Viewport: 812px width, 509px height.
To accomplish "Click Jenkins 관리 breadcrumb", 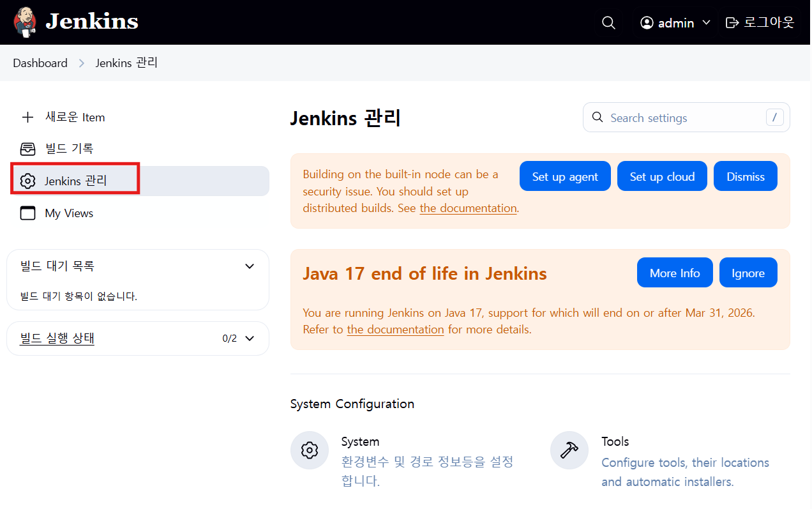I will point(126,63).
